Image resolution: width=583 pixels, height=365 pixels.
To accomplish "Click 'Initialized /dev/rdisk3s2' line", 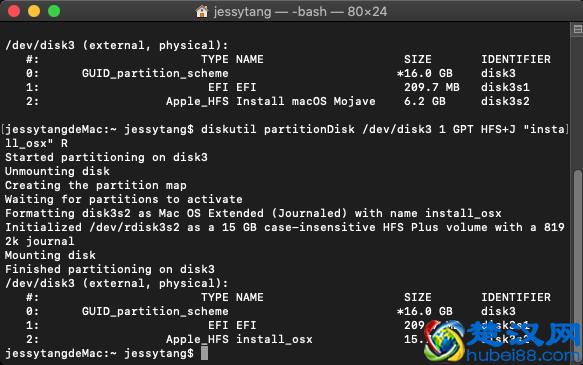I will tap(285, 227).
